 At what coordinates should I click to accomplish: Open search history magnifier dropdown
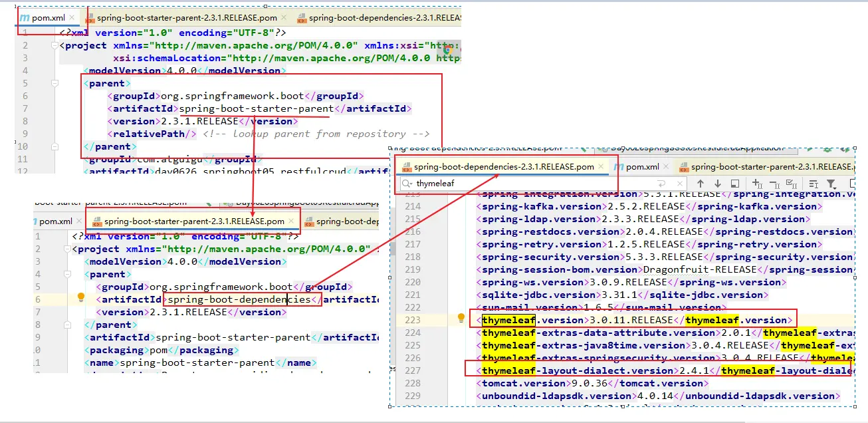tap(407, 184)
